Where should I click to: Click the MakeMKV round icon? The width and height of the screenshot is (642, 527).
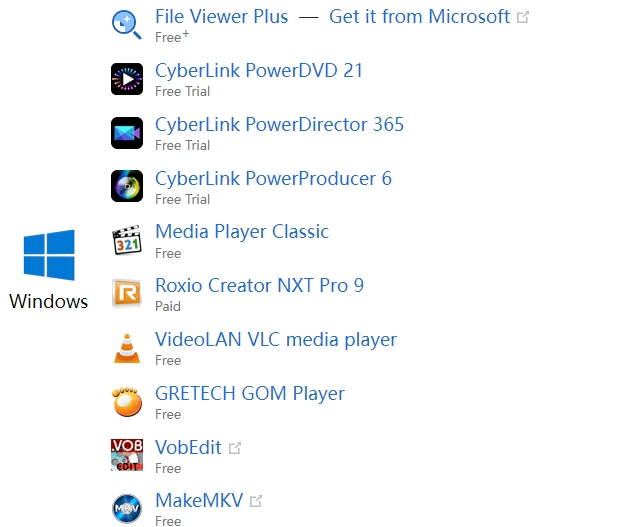tap(127, 509)
